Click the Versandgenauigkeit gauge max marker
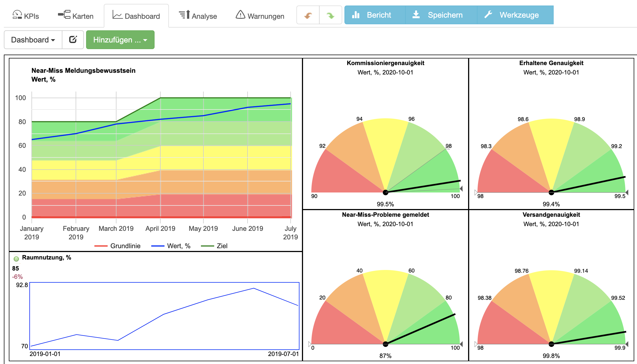This screenshot has width=637, height=364. pos(627,344)
